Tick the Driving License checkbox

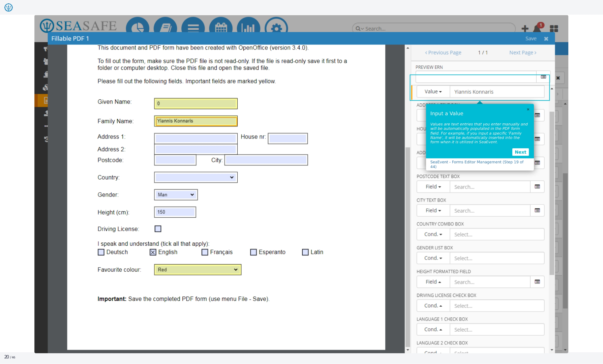tap(158, 229)
